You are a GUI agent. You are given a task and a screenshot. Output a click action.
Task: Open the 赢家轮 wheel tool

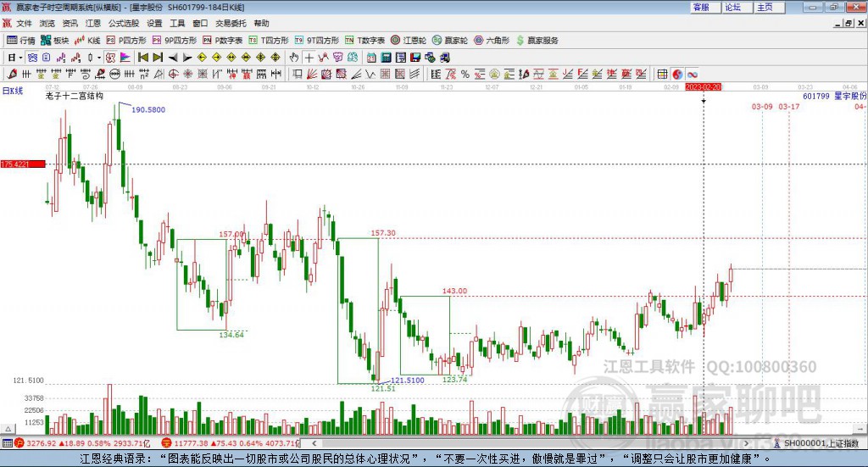[x=450, y=40]
